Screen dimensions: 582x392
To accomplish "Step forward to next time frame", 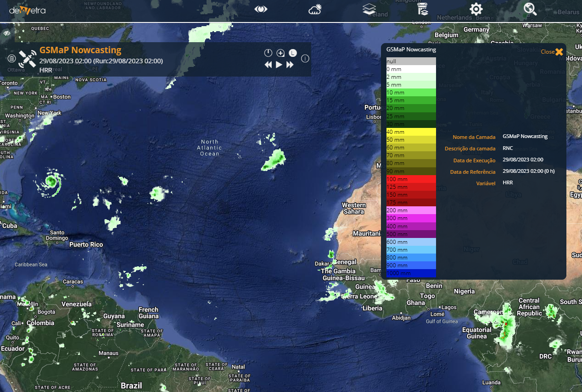I will click(290, 65).
